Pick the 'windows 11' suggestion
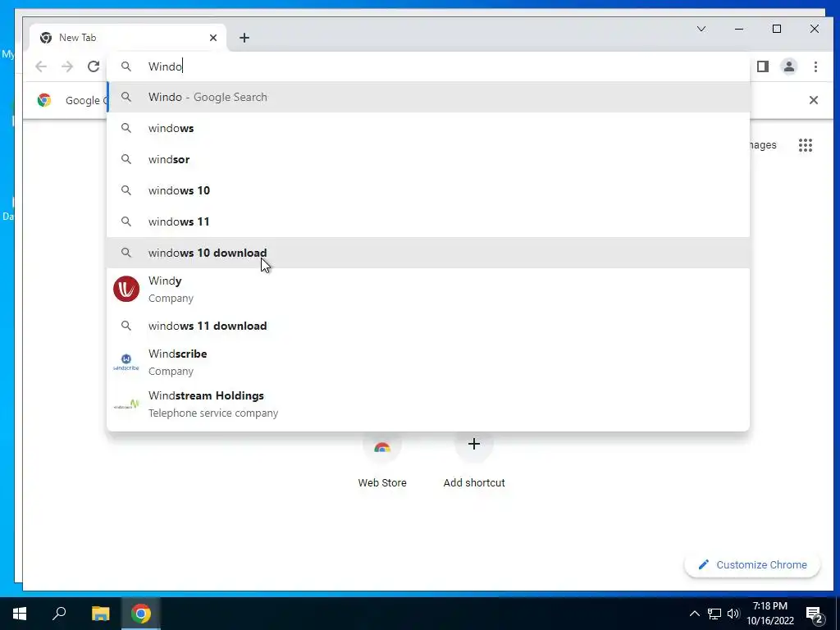 (x=428, y=221)
